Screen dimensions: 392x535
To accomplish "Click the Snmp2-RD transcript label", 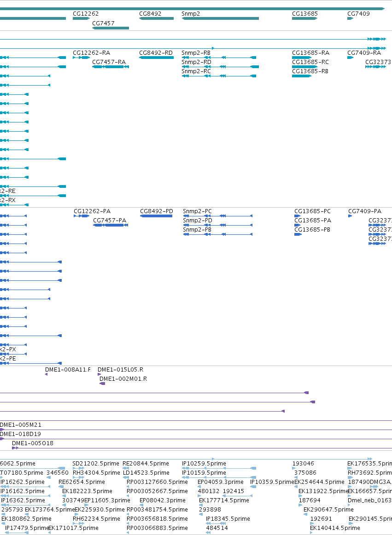I will (x=196, y=62).
